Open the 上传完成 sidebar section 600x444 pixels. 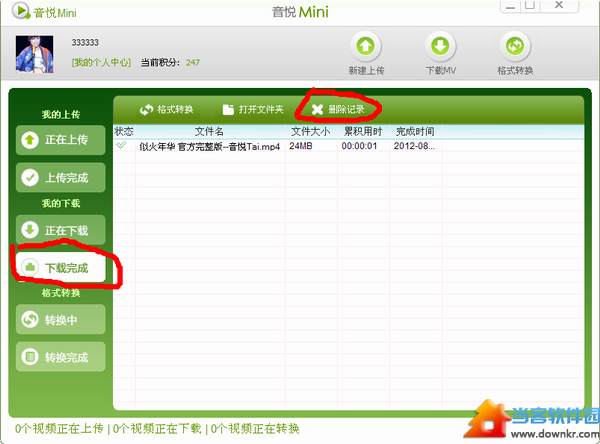pyautogui.click(x=60, y=177)
